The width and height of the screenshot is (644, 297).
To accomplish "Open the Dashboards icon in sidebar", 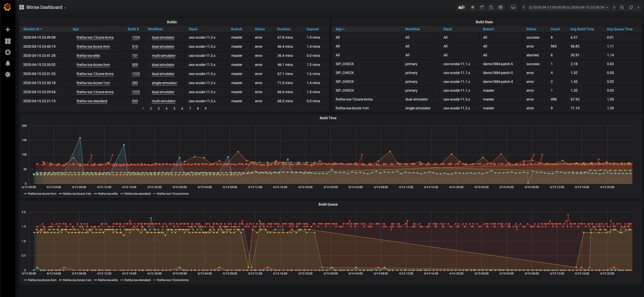I will tap(8, 41).
